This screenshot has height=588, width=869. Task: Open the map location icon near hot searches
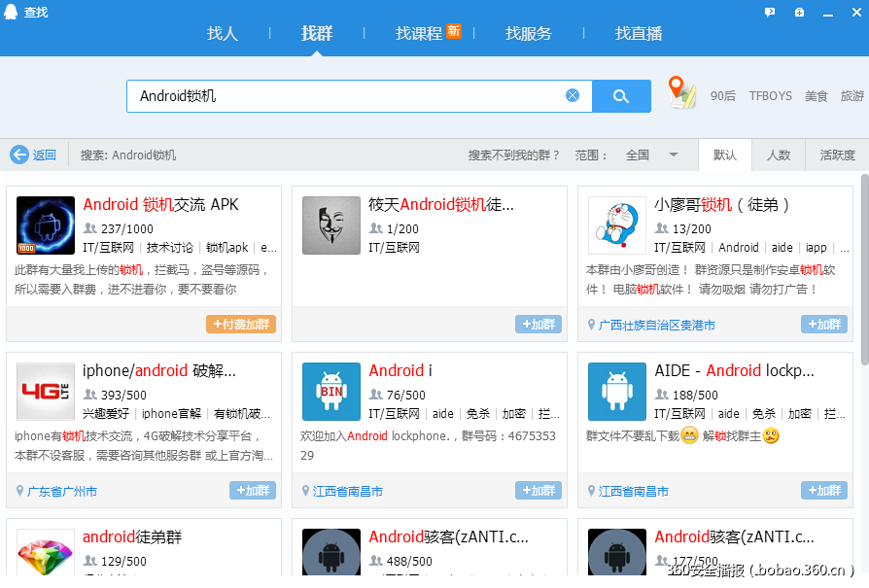680,92
